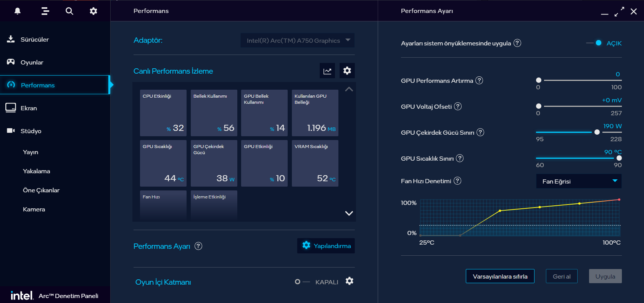Click the first yellow fan curve point
644x303 pixels.
click(500, 211)
